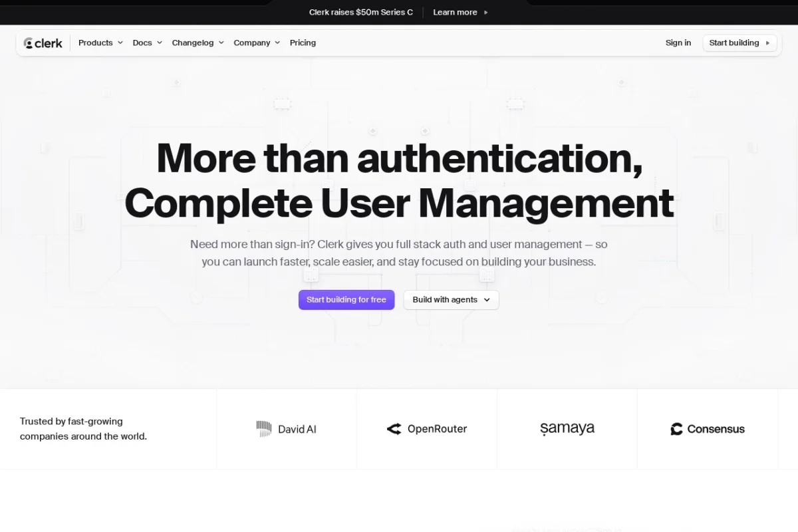Click the David AI logo
Screen dimensions: 798x532
click(287, 429)
